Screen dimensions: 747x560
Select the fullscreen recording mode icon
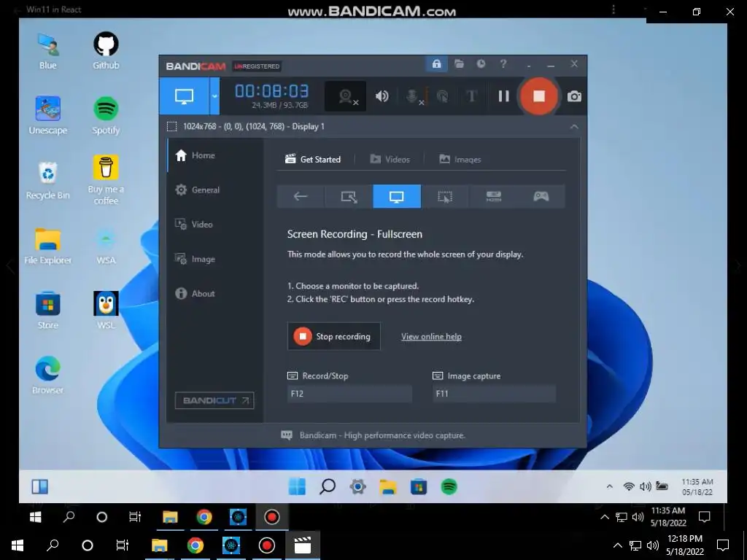click(397, 196)
